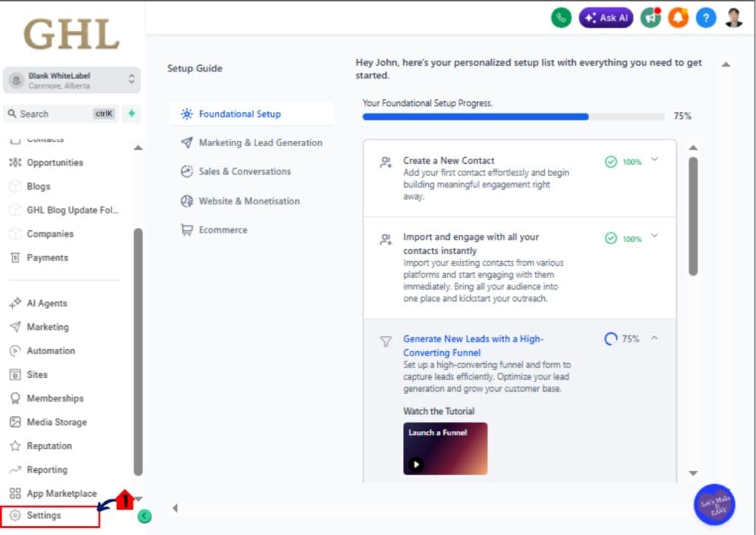
Task: Start a call with the green phone icon
Action: 561,17
